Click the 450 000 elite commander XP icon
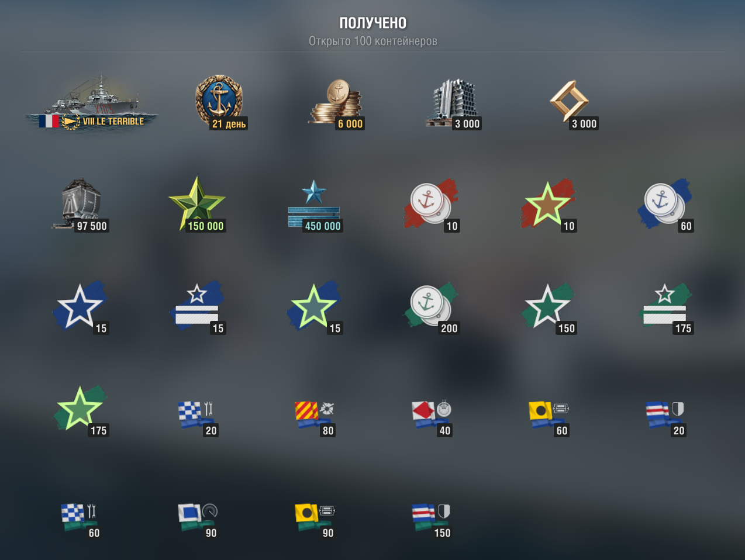 tap(315, 206)
